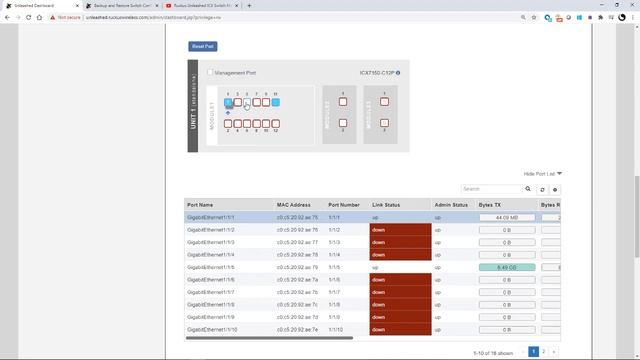Image resolution: width=640 pixels, height=360 pixels.
Task: Go to page 1 of port list
Action: click(533, 351)
